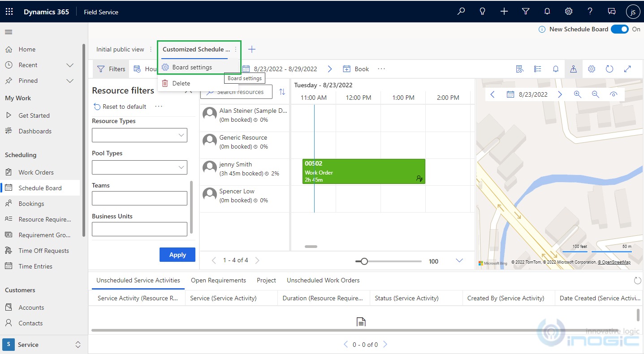Expand the Recent section in sidebar
Viewport: 644px width, 354px height.
coord(70,65)
